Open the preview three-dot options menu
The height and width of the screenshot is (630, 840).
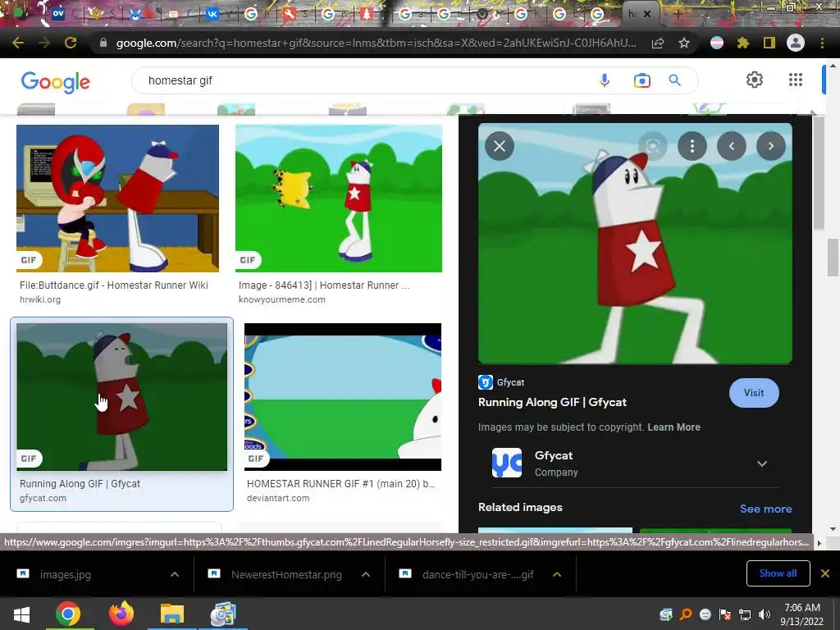(692, 146)
